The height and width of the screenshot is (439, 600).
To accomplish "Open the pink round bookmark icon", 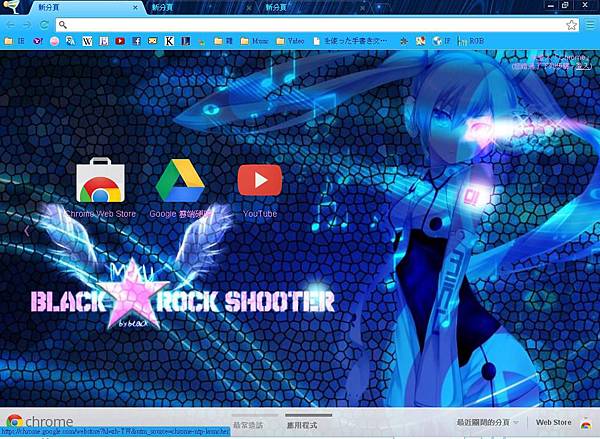I will click(54, 41).
